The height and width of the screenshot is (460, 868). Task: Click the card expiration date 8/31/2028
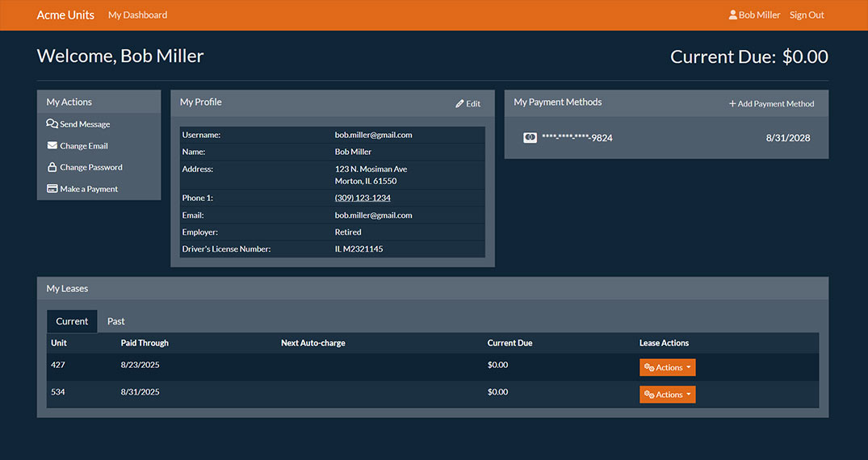click(x=788, y=138)
